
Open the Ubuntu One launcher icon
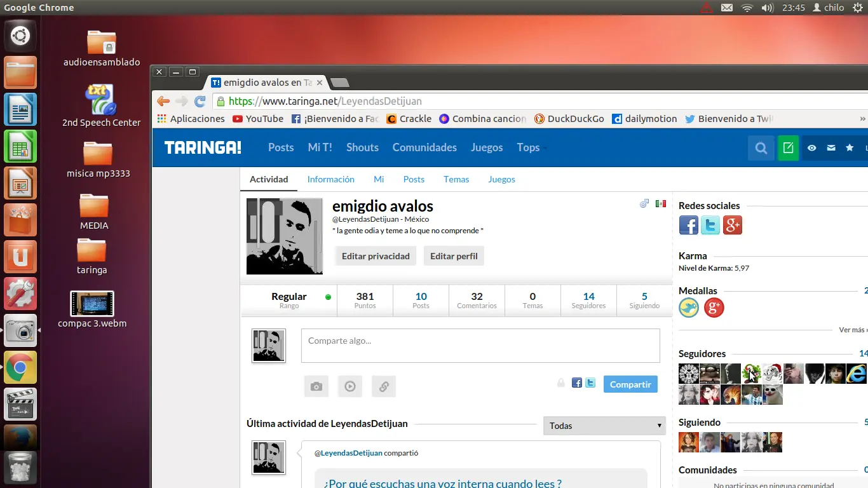20,257
